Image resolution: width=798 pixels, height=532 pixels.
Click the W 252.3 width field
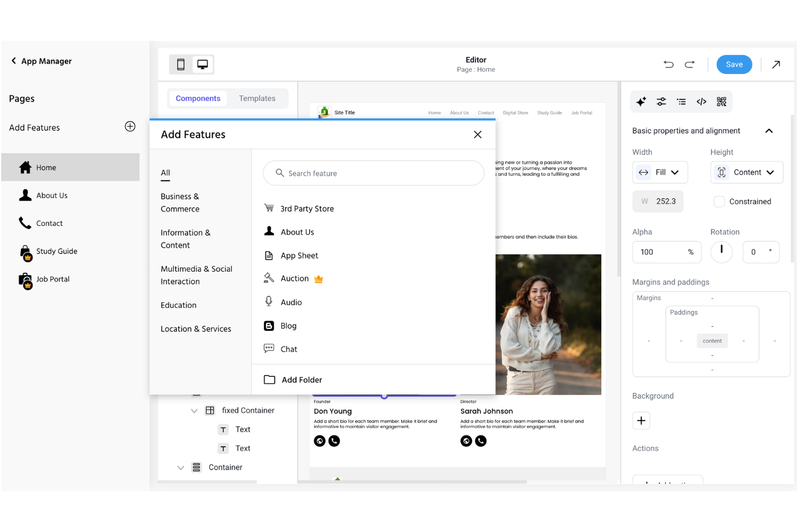click(x=658, y=202)
